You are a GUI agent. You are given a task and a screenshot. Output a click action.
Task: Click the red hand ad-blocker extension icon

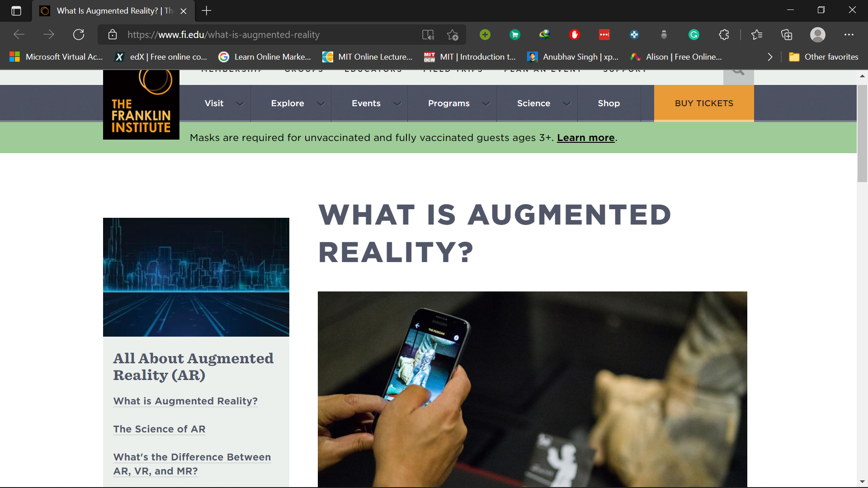tap(575, 35)
